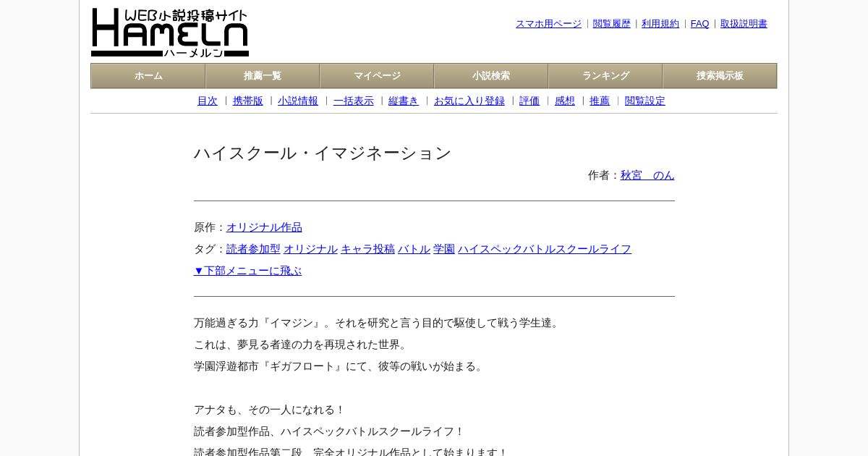Click the title ハイスクール・イマジネーション
The image size is (868, 456).
click(x=323, y=153)
